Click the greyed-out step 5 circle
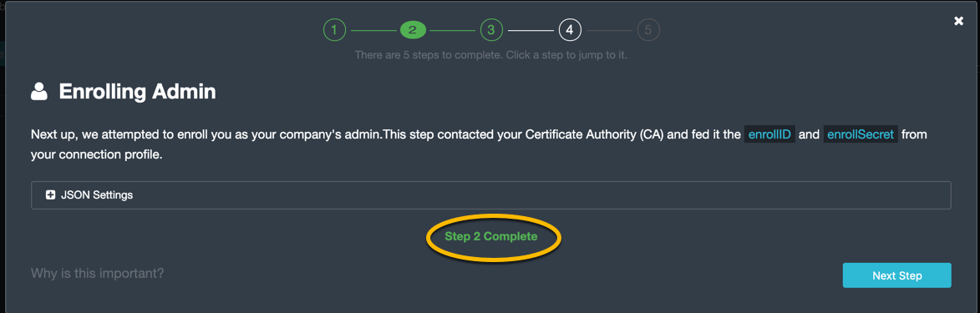The image size is (980, 313). click(648, 29)
